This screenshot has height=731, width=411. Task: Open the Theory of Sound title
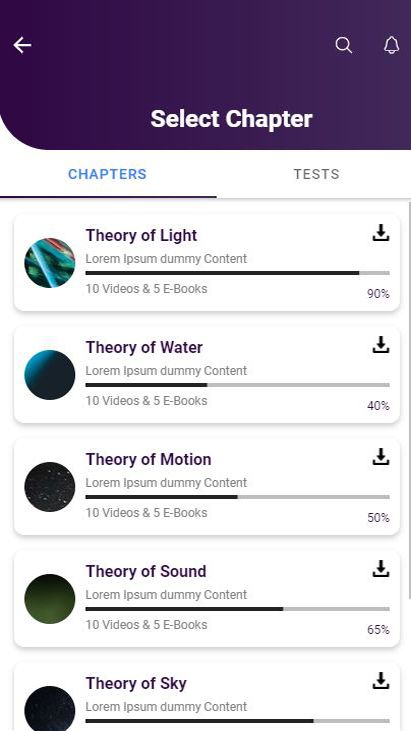tap(146, 571)
